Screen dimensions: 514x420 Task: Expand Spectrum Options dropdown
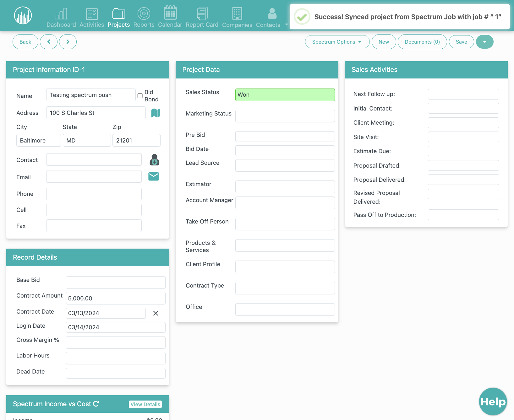click(337, 42)
